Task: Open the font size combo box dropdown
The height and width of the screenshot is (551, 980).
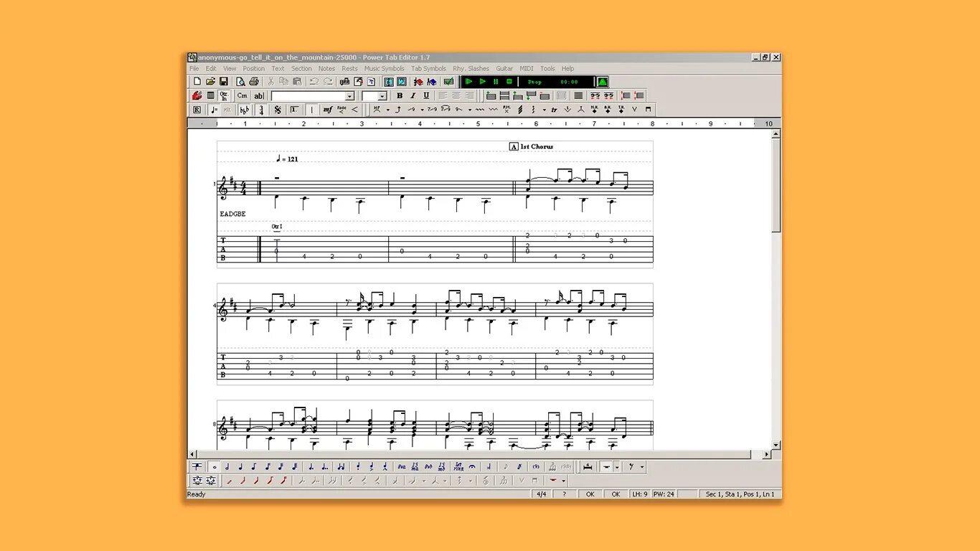Action: (x=382, y=96)
